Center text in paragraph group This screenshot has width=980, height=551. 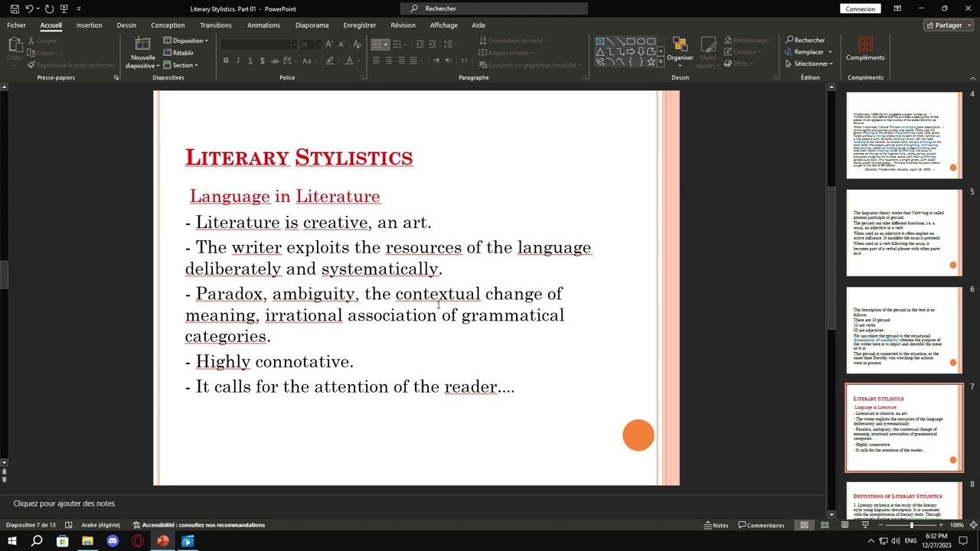[388, 60]
